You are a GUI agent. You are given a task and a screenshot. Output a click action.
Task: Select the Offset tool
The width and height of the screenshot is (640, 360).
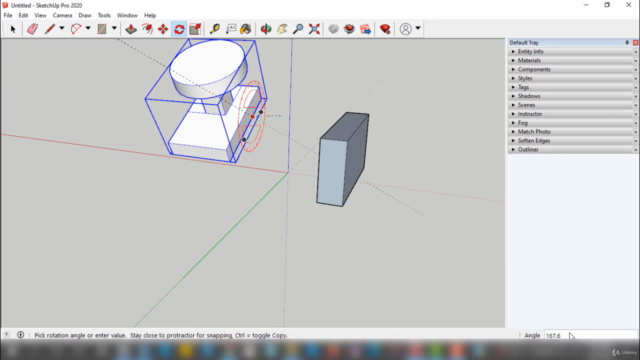147,29
